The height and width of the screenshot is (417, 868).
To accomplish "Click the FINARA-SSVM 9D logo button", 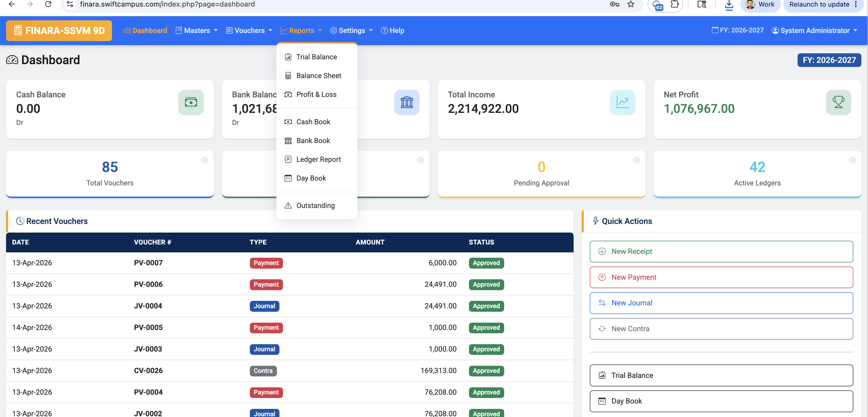I will click(x=59, y=30).
